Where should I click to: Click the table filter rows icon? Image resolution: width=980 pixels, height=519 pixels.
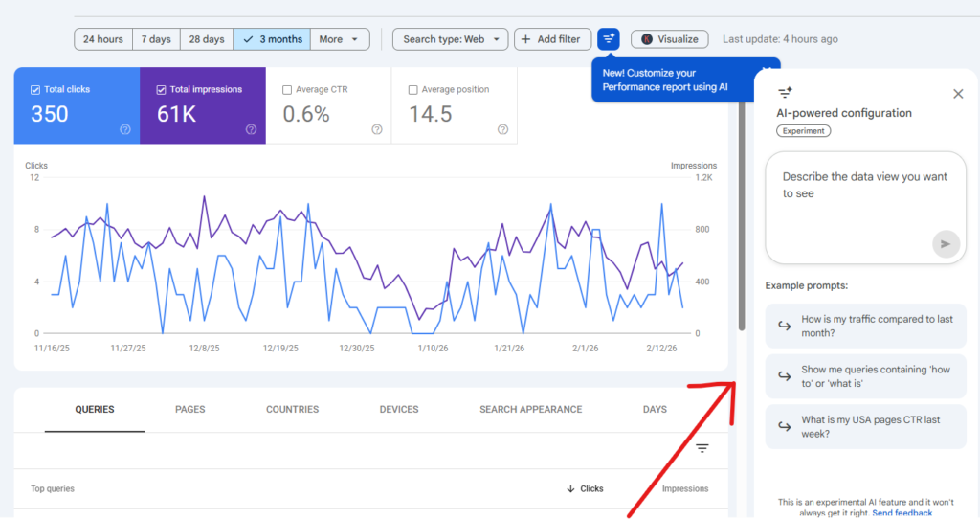(702, 448)
